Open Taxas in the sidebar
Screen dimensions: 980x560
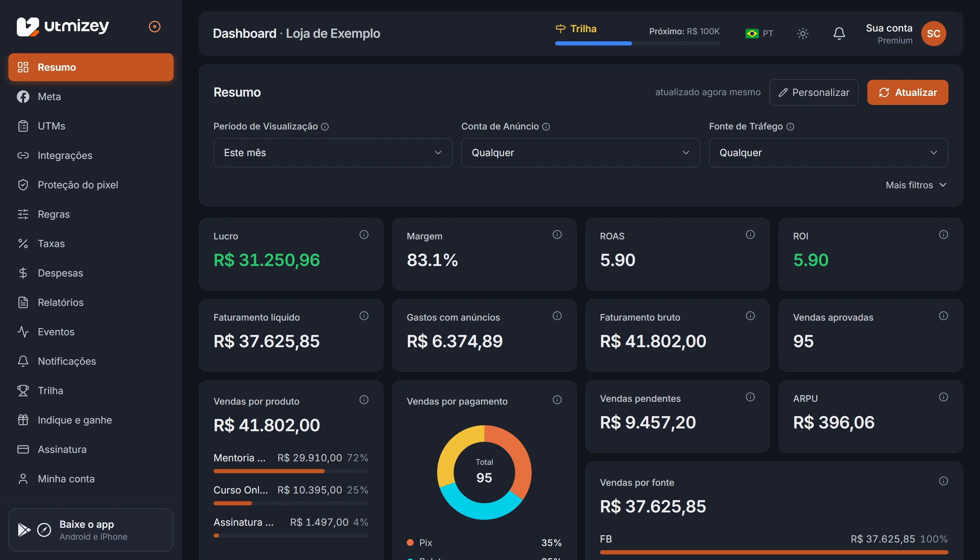(x=91, y=244)
